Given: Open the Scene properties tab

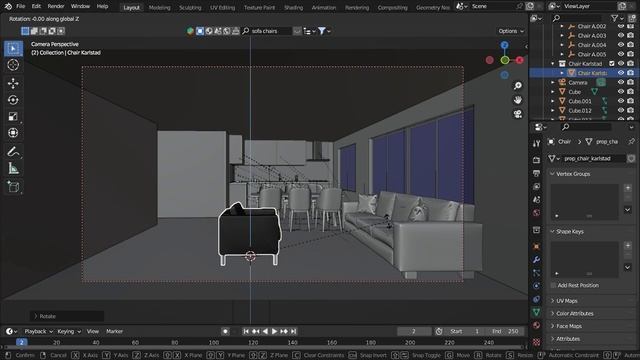Looking at the screenshot, I should (x=536, y=200).
